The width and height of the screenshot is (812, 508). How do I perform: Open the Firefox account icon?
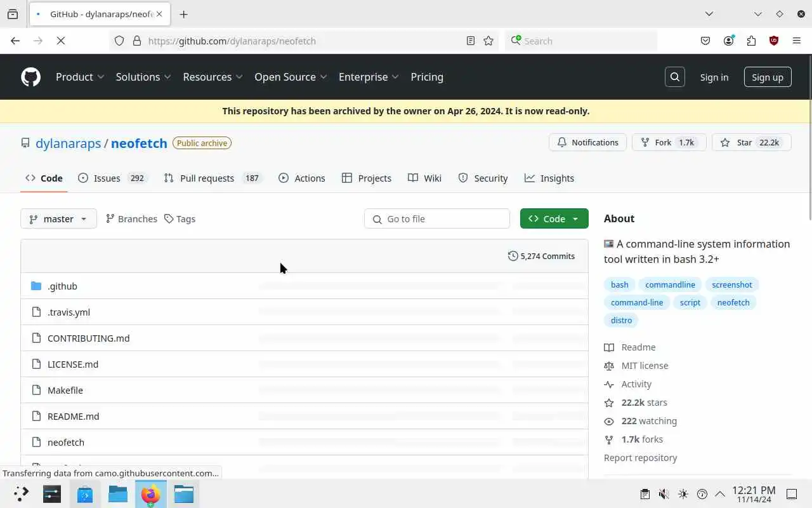728,41
